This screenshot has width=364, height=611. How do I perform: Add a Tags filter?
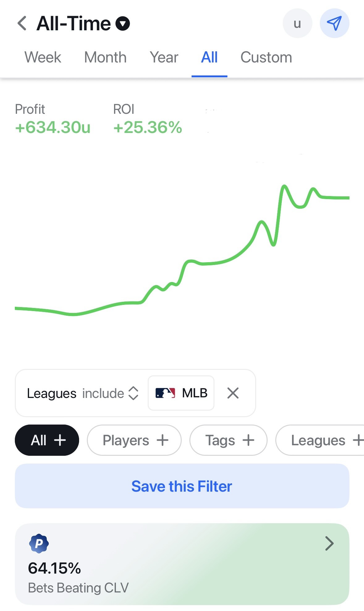tap(228, 440)
